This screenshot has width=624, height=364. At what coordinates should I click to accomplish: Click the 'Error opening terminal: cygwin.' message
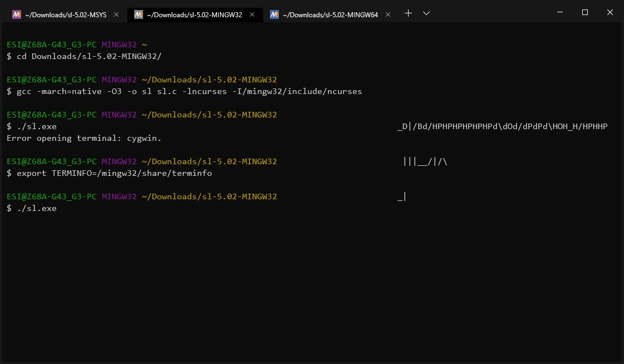tap(84, 139)
